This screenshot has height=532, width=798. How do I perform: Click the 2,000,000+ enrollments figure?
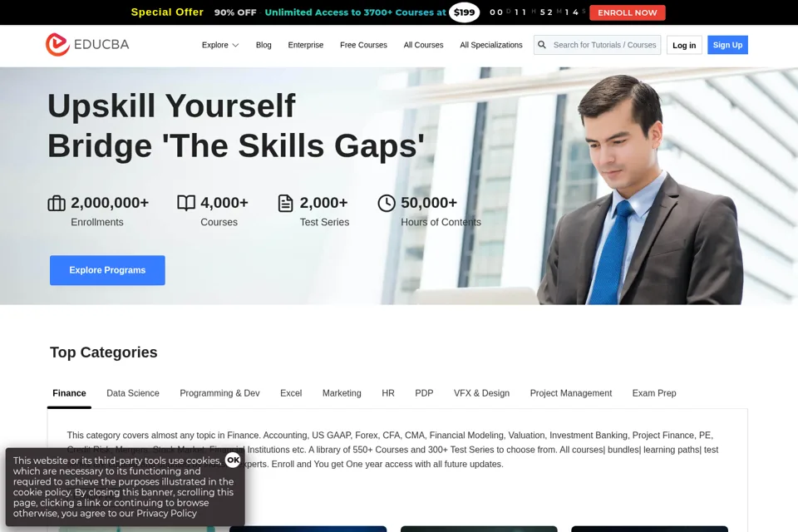110,203
